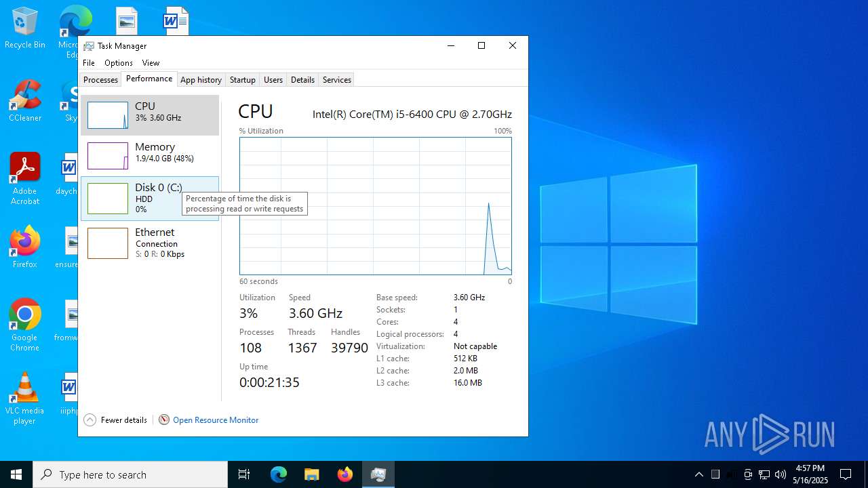Click the Handles count 39790

349,348
